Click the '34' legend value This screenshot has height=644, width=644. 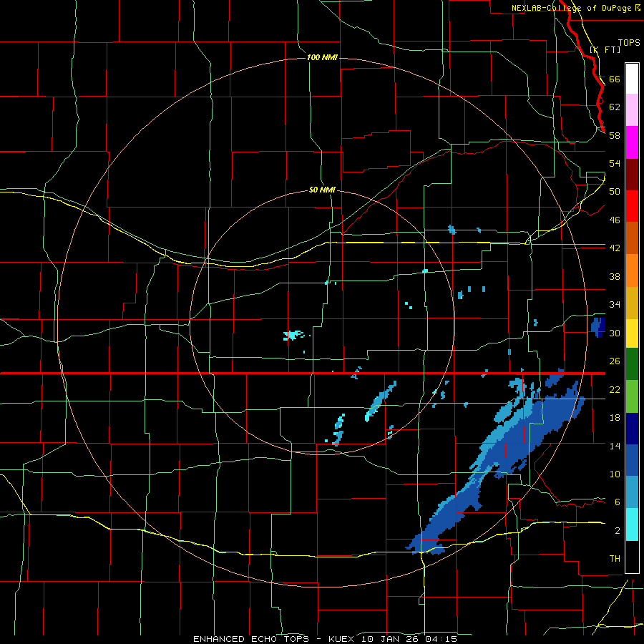[615, 305]
